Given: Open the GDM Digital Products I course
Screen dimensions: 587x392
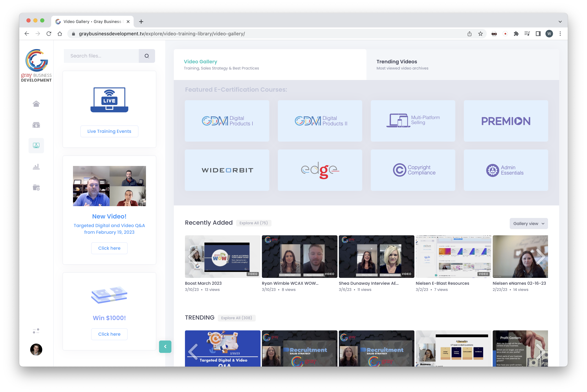Looking at the screenshot, I should [227, 121].
